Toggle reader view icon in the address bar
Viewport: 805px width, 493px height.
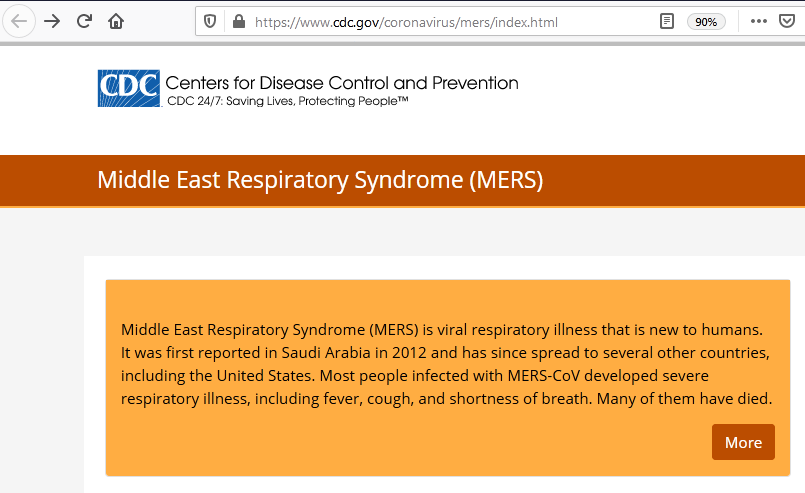(x=666, y=22)
